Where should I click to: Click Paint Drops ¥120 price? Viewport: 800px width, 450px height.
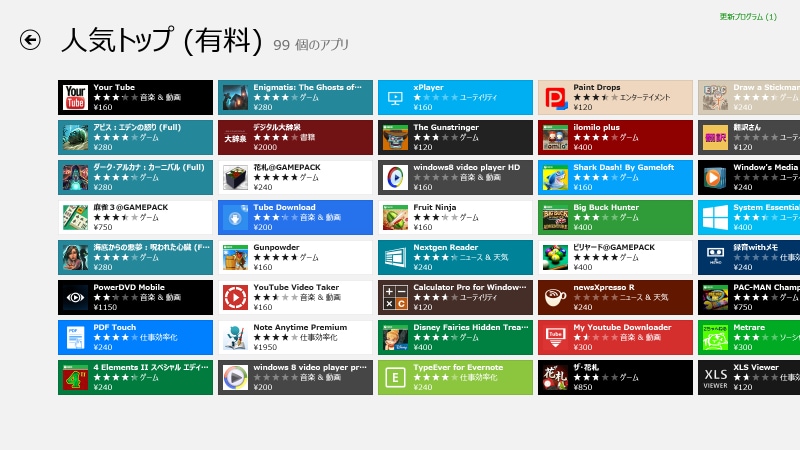coord(583,107)
